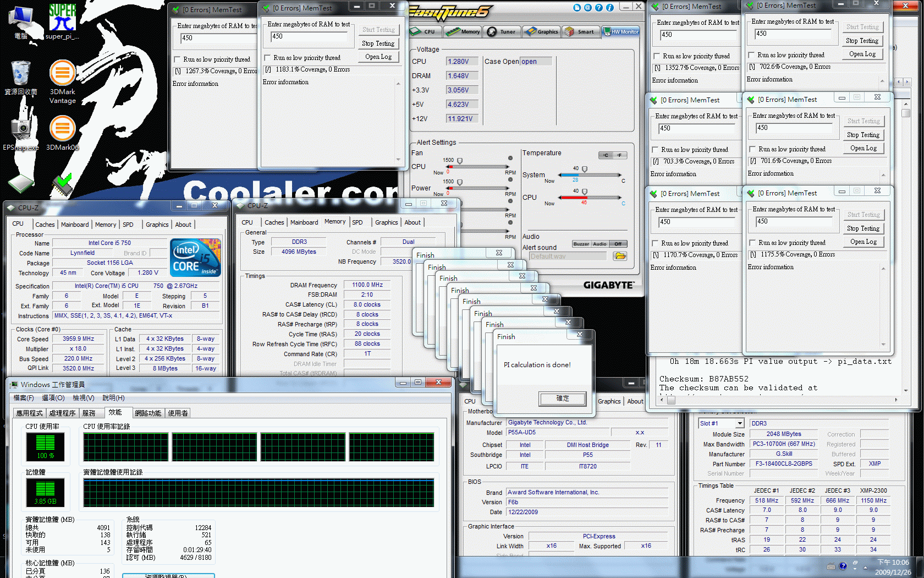Click the CPU temperature 40 slider thumb
This screenshot has width=924, height=578.
coord(585,192)
